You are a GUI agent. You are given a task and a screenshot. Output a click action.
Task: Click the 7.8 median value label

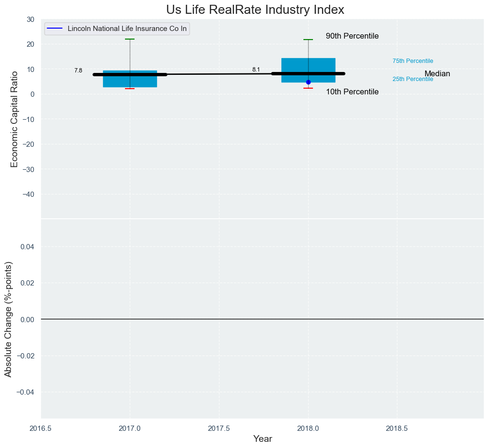pyautogui.click(x=78, y=71)
